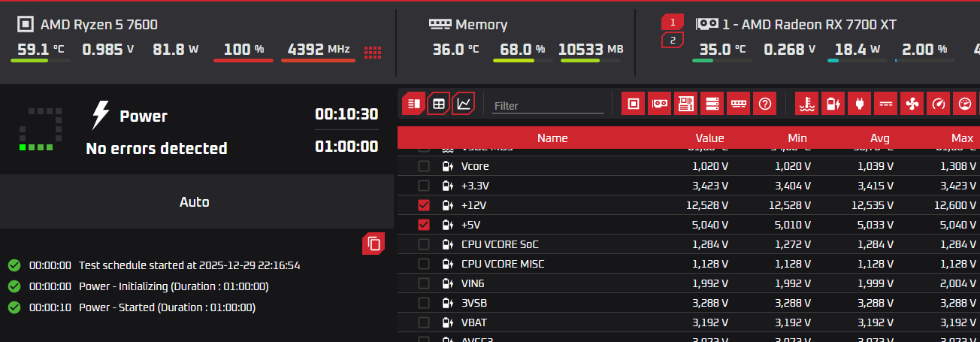This screenshot has height=342, width=980.
Task: Click the 'No errors detected' status text
Action: [x=156, y=148]
